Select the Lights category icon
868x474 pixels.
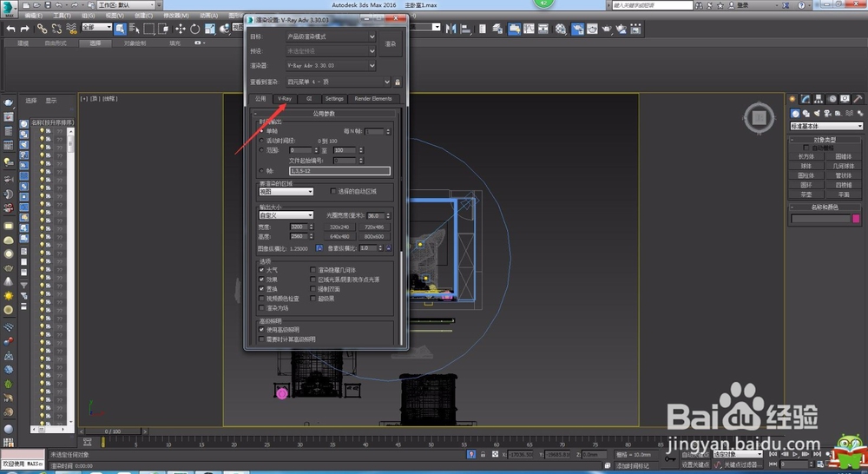pyautogui.click(x=817, y=113)
